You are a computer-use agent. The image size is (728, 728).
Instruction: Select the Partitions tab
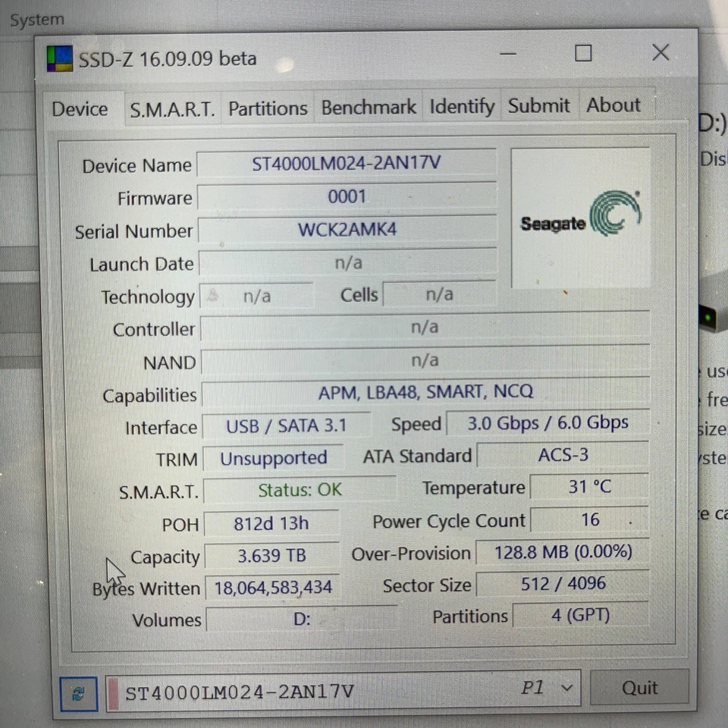(267, 108)
